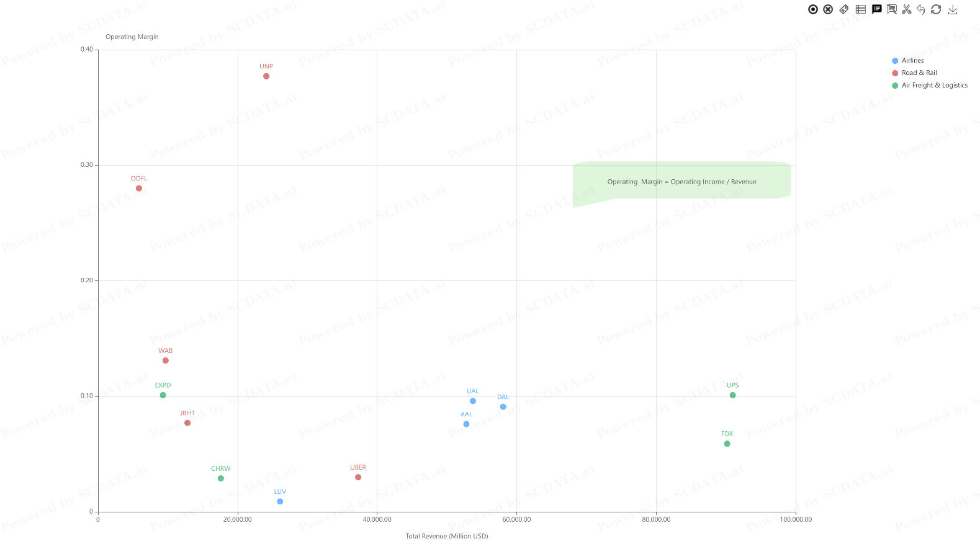The width and height of the screenshot is (980, 549).
Task: Open the data table view icon
Action: point(860,9)
